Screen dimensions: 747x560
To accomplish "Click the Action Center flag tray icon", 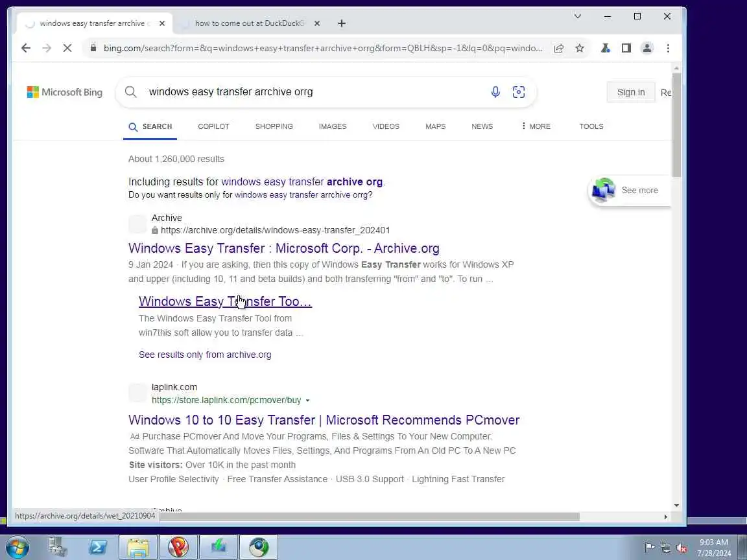I will [x=649, y=548].
